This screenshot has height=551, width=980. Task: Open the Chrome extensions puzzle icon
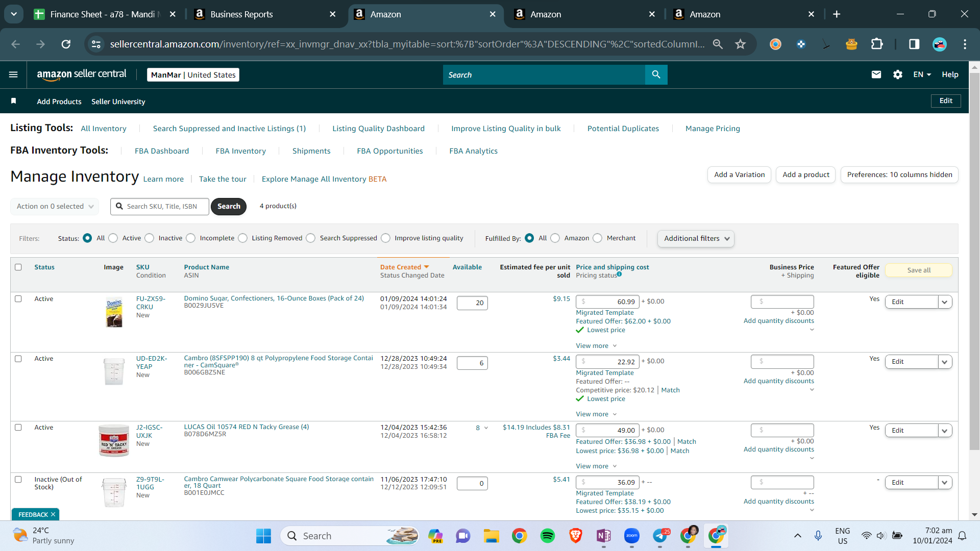tap(877, 44)
